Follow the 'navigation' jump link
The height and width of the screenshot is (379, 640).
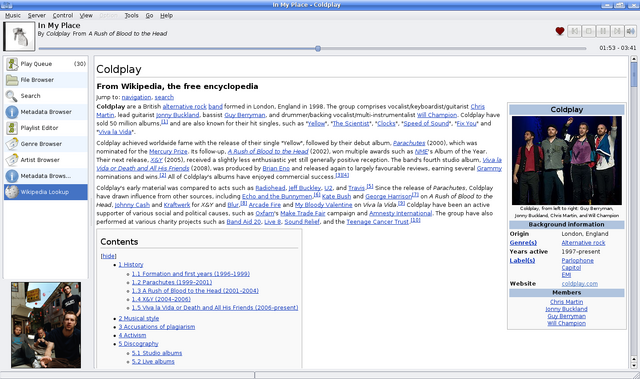click(136, 97)
